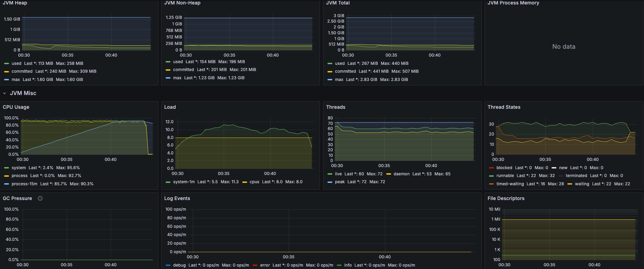Open the Load panel title menu

coord(170,107)
